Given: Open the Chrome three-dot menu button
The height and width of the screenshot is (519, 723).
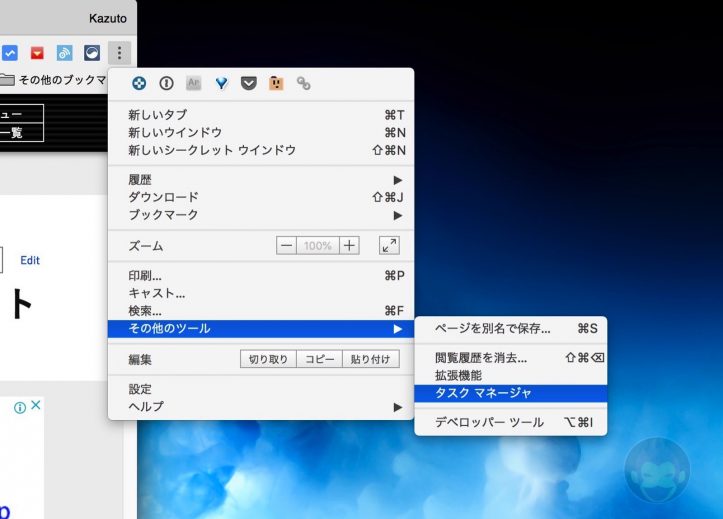Looking at the screenshot, I should pos(119,53).
